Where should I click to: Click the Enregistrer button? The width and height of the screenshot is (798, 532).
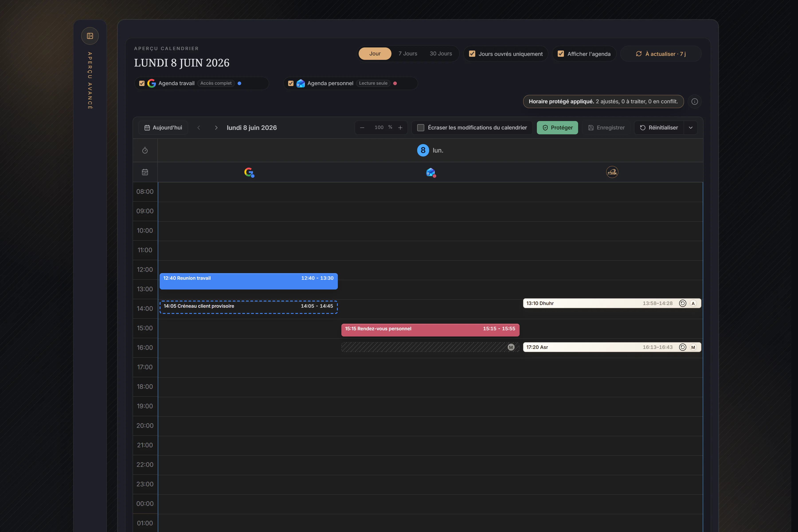coord(606,128)
